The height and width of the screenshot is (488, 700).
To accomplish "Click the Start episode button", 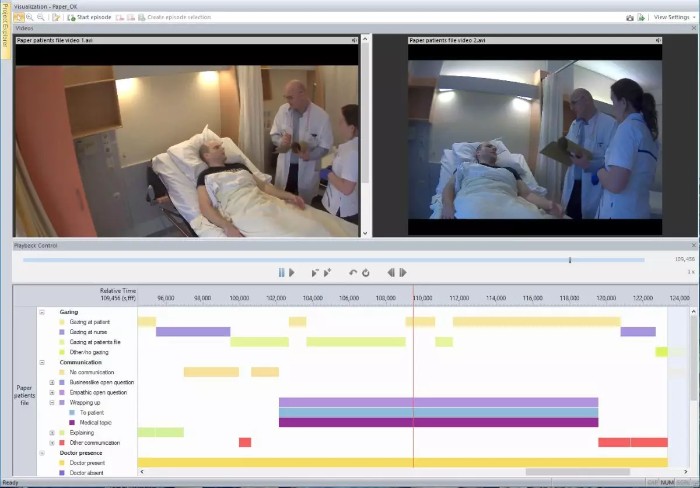I will pos(89,17).
